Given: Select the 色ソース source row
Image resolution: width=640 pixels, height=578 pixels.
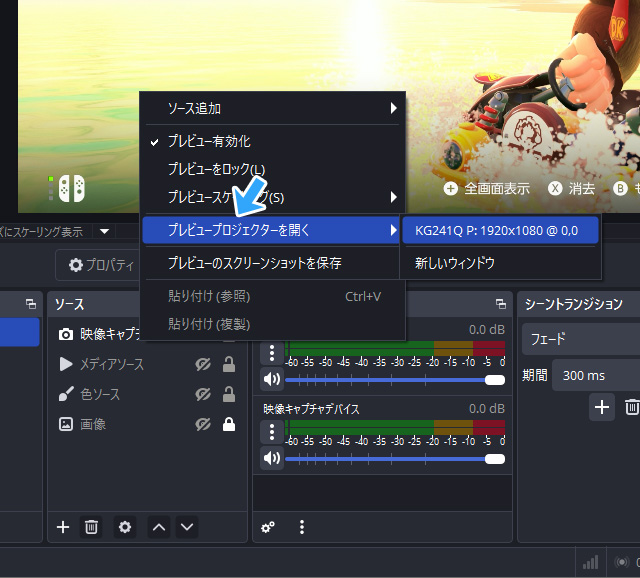Looking at the screenshot, I should pyautogui.click(x=148, y=394).
